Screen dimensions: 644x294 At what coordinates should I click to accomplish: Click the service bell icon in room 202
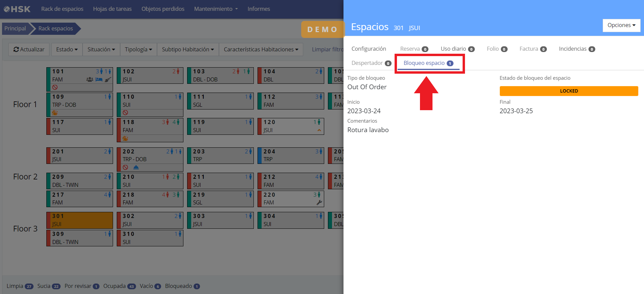(x=136, y=168)
